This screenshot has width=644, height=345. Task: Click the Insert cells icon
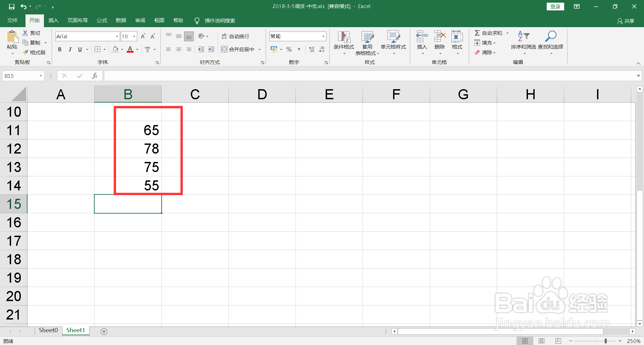coord(422,36)
